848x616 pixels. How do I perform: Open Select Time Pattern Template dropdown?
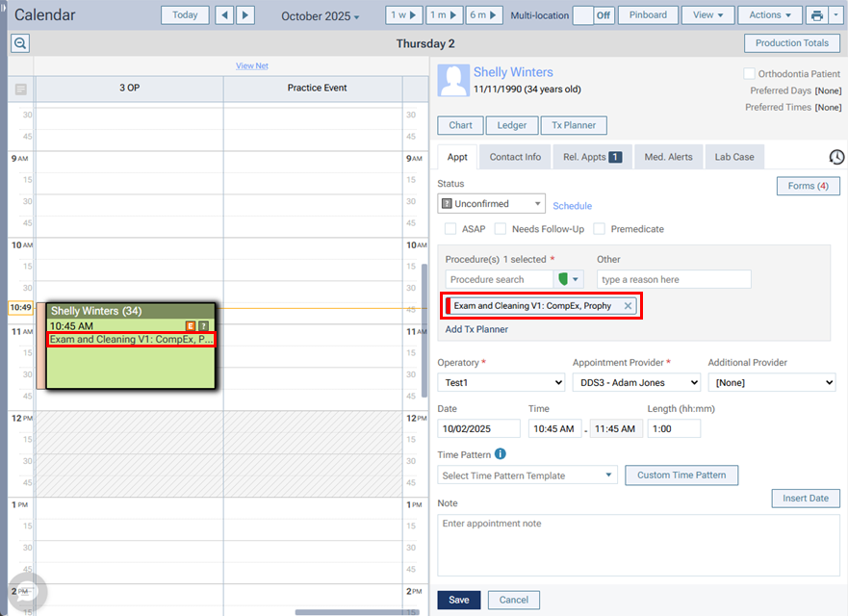[527, 475]
